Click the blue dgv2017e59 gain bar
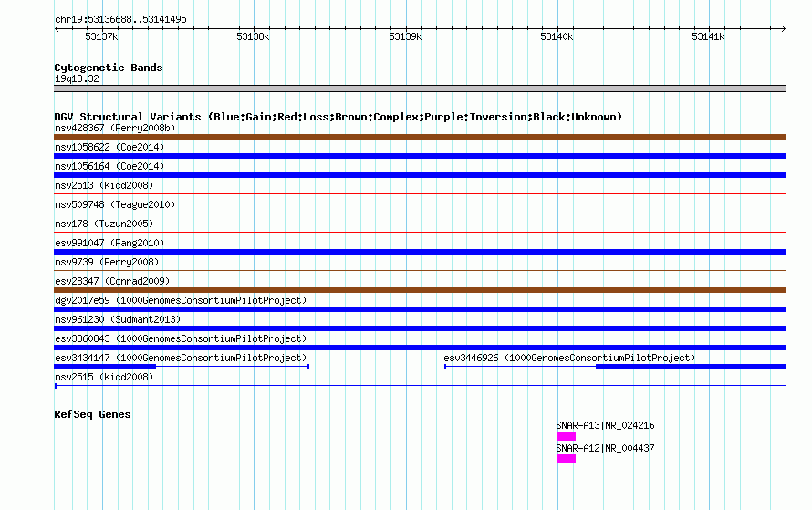 coord(420,309)
